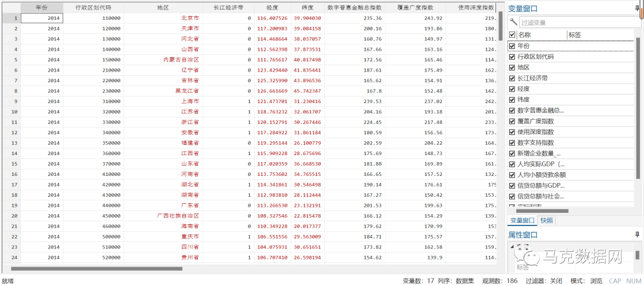Click the 列序: 数据集 status entry
The height and width of the screenshot is (285, 644).
pos(456,281)
